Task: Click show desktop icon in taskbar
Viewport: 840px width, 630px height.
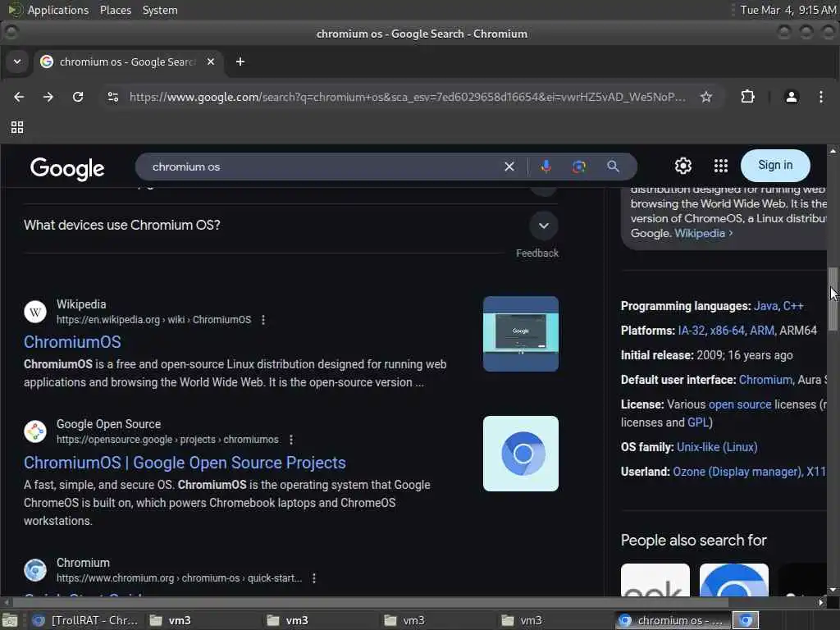Action: pyautogui.click(x=10, y=620)
